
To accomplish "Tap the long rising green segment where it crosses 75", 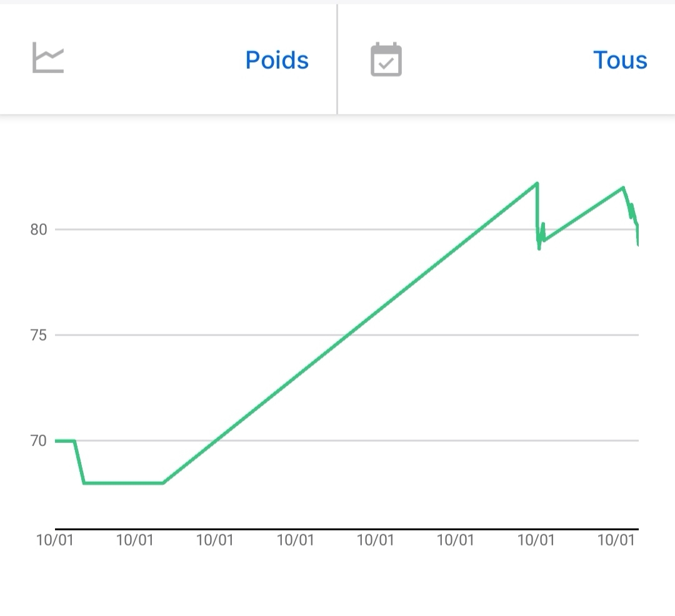I will 346,335.
